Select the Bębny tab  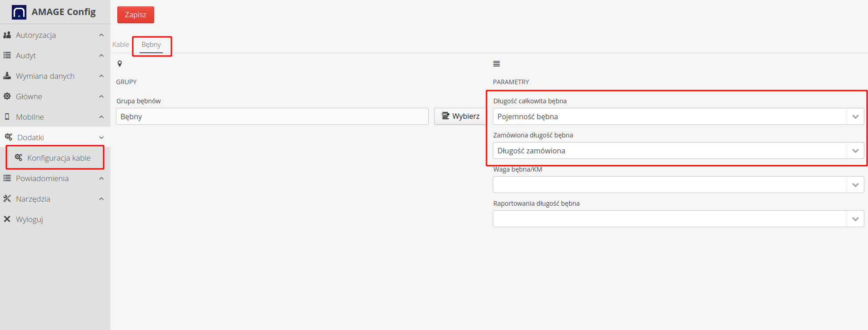pos(151,45)
